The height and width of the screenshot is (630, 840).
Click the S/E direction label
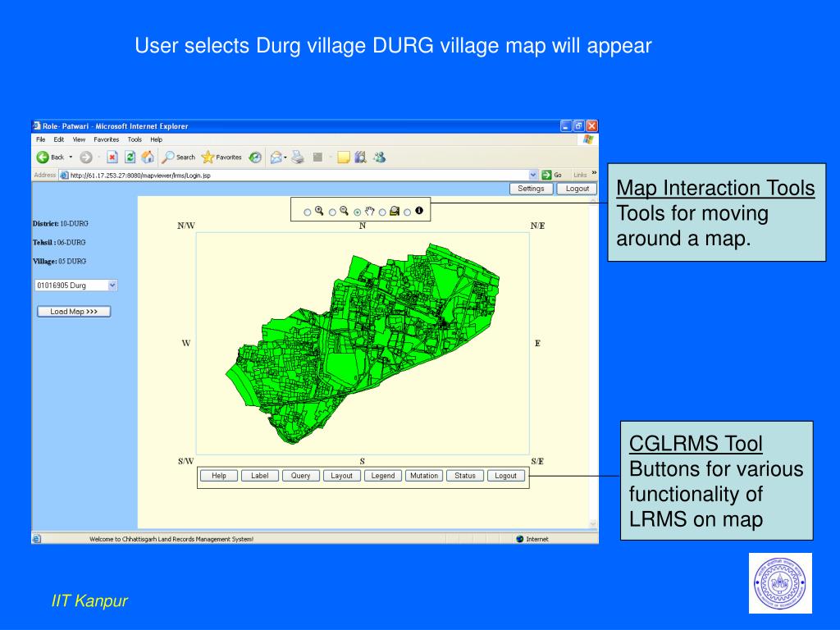click(537, 461)
